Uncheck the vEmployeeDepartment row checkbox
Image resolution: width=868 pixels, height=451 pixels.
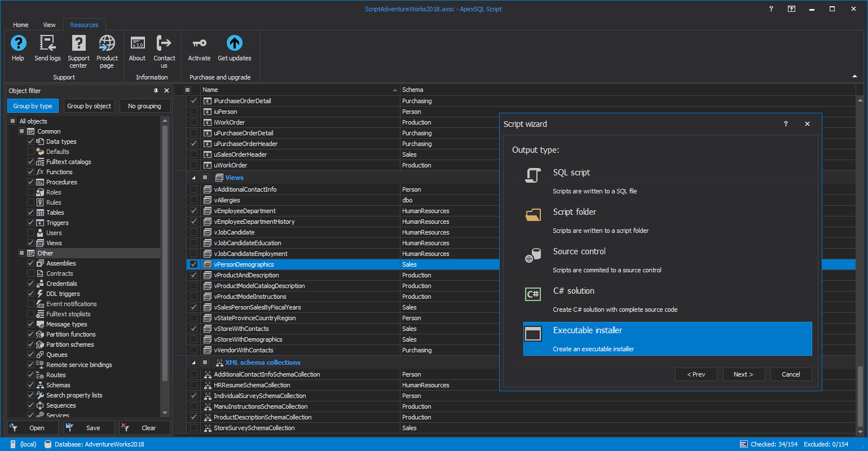[x=193, y=211]
